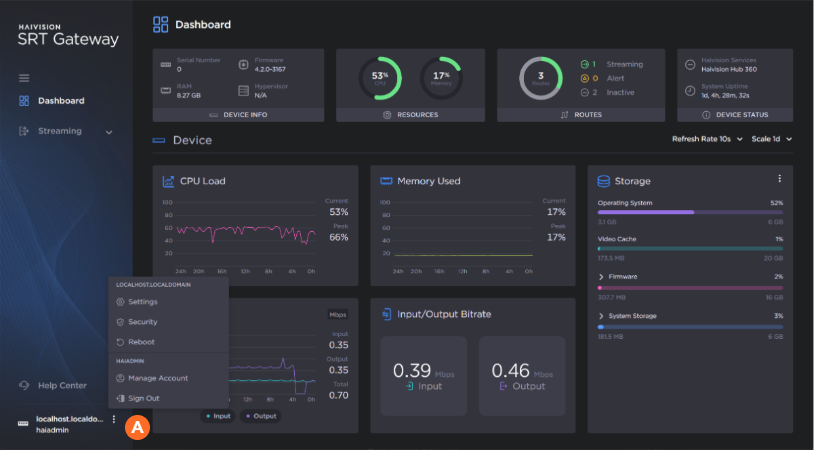
Task: Open the Dashboard page from sidebar
Action: [x=60, y=101]
